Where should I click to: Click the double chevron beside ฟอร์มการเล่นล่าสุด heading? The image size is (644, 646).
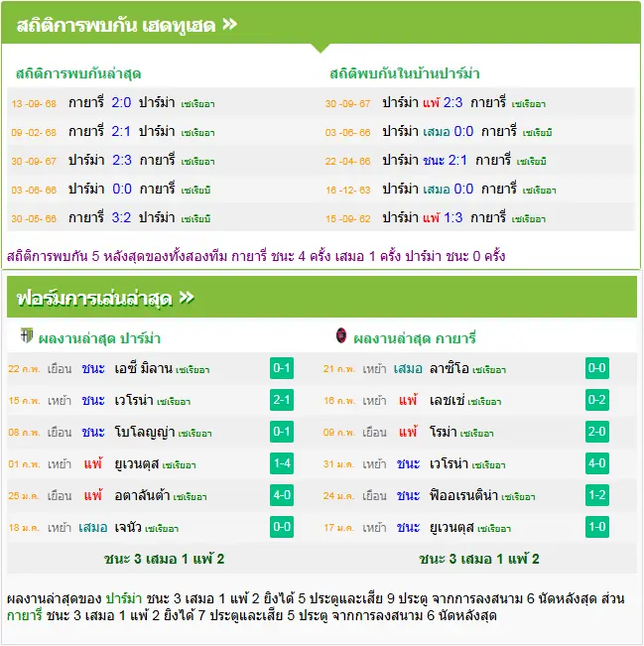[x=187, y=298]
